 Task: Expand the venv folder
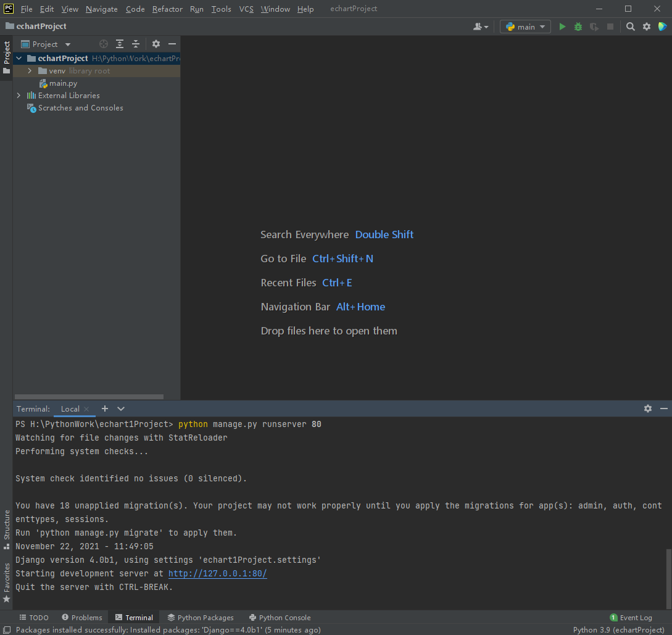click(30, 71)
